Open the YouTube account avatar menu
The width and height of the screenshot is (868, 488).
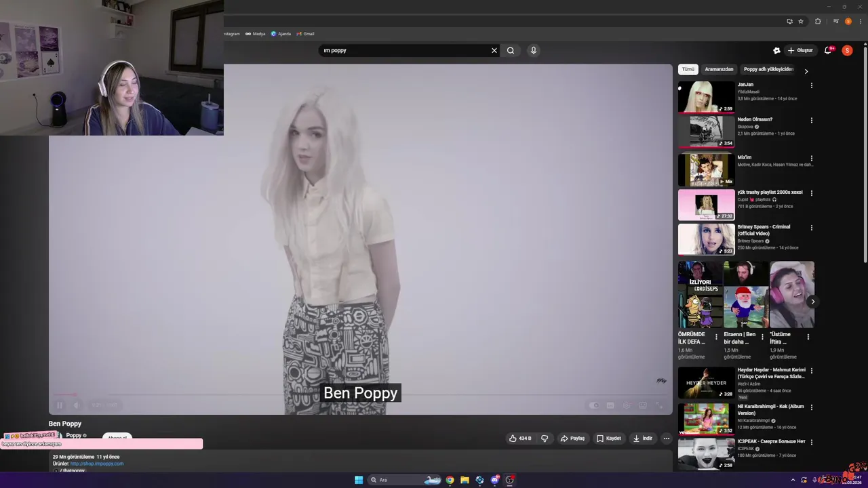tap(847, 50)
